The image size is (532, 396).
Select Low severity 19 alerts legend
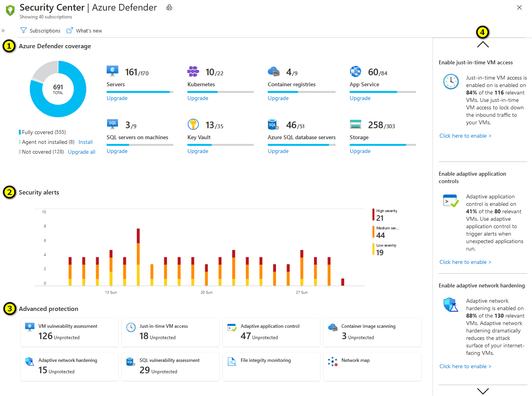[385, 249]
